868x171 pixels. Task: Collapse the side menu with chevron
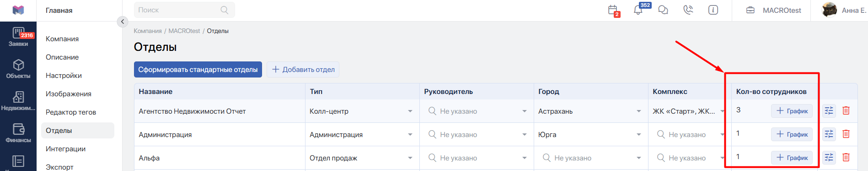[123, 22]
